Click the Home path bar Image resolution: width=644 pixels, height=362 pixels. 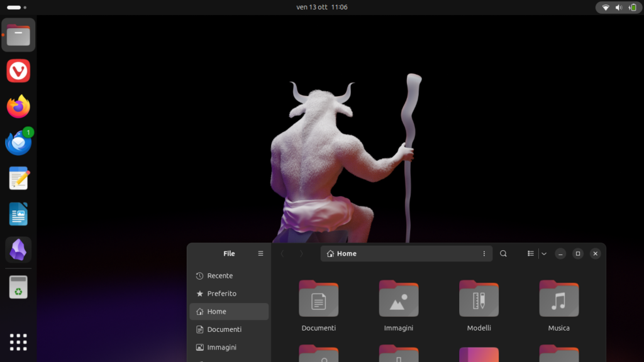coord(406,254)
